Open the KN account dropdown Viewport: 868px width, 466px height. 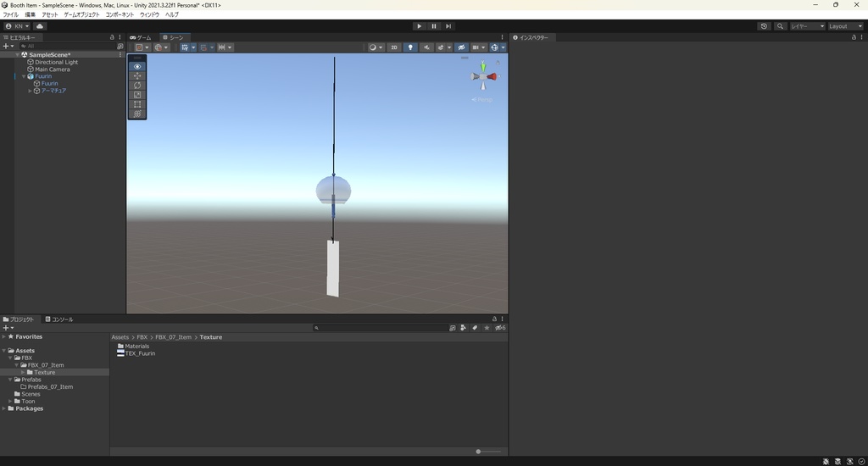pos(17,26)
